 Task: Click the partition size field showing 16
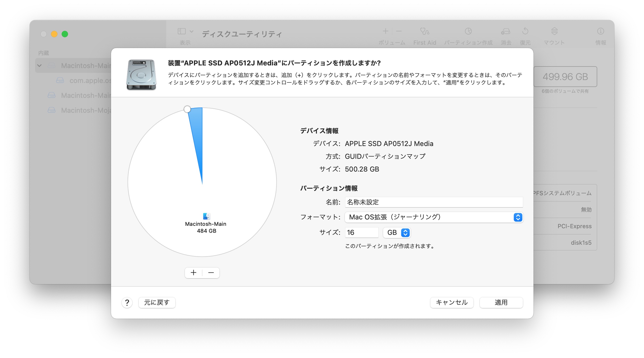pyautogui.click(x=361, y=233)
